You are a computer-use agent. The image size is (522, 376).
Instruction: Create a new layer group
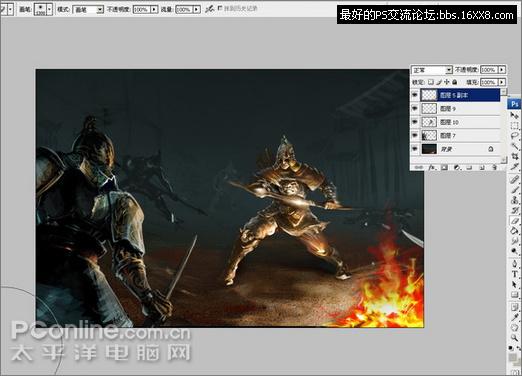469,167
